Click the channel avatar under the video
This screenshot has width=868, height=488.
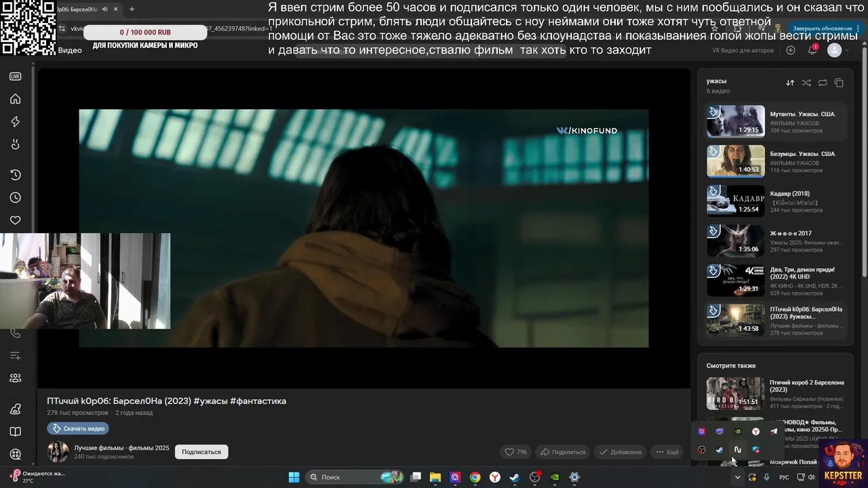point(58,452)
